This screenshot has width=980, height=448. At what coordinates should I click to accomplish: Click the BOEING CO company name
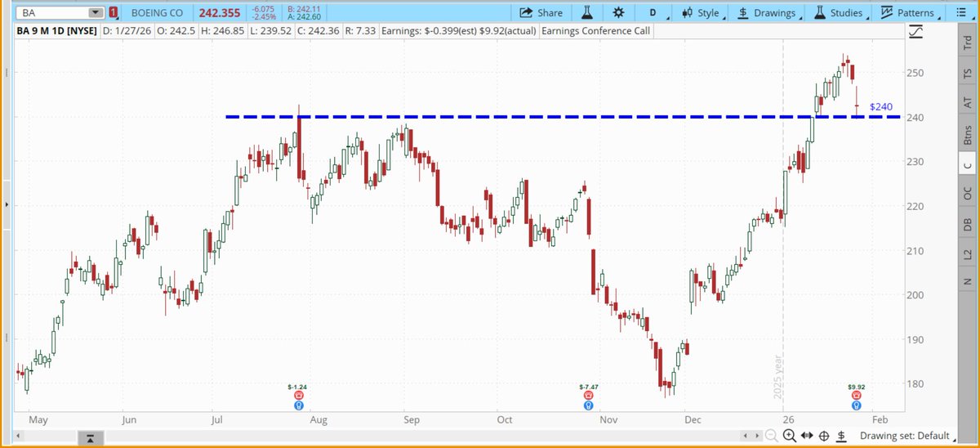(x=155, y=12)
